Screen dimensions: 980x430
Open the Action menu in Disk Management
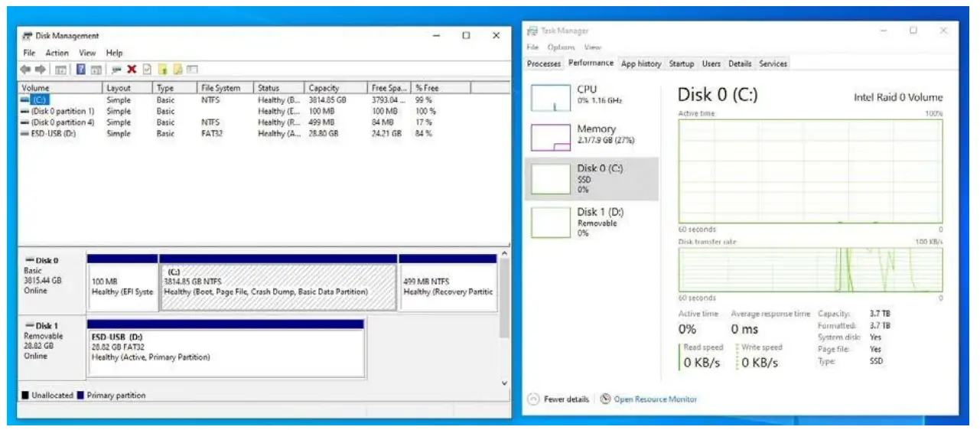click(x=57, y=53)
